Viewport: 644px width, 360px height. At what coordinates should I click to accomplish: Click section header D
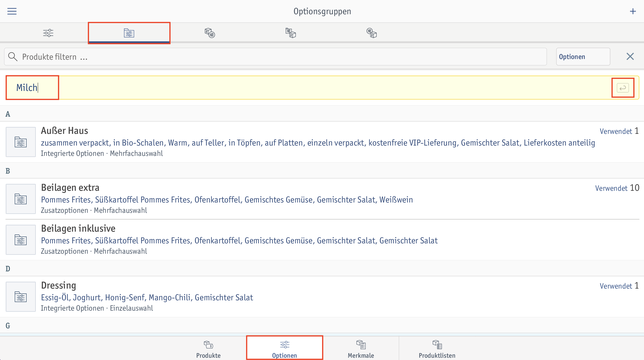[8, 269]
